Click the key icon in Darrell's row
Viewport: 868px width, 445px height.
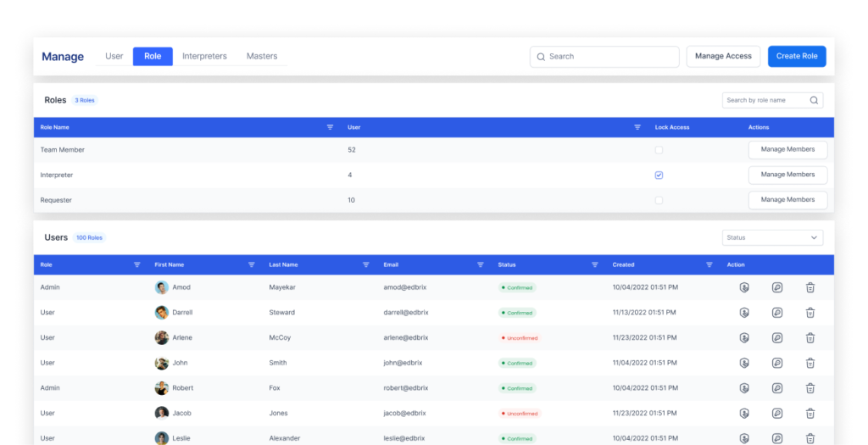(x=777, y=313)
